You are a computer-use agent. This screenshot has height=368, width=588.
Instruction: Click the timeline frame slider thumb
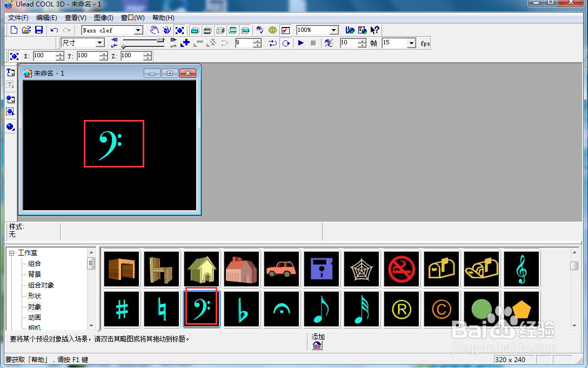[161, 39]
